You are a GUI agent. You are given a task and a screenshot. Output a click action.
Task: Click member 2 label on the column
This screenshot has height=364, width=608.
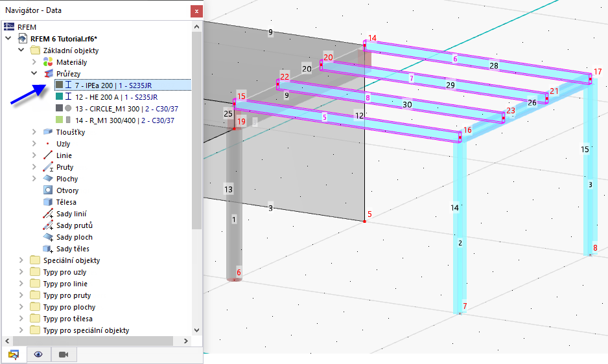[460, 243]
